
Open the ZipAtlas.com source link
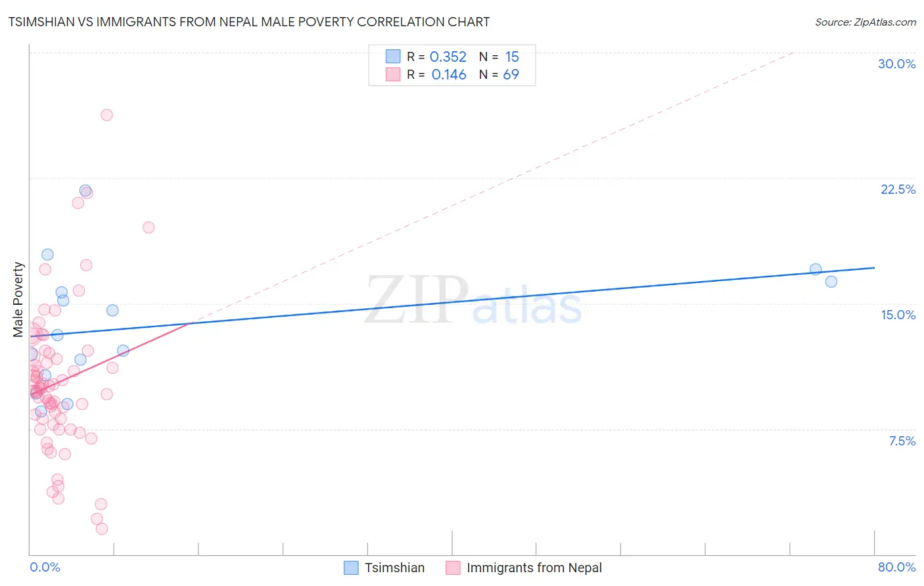[x=866, y=22]
